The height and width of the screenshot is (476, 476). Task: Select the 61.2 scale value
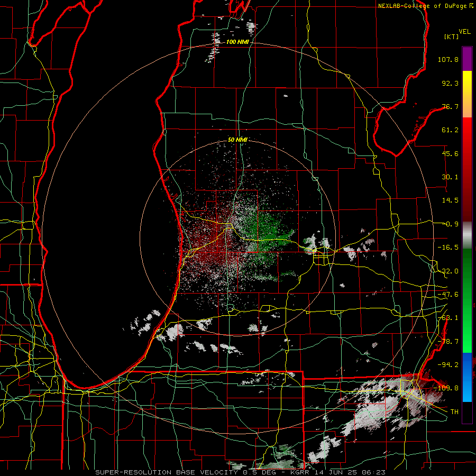[450, 130]
